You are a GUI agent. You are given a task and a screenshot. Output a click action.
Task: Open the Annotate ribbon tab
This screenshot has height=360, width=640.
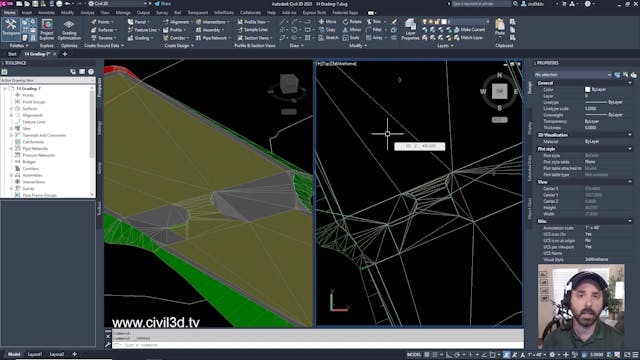(x=46, y=13)
